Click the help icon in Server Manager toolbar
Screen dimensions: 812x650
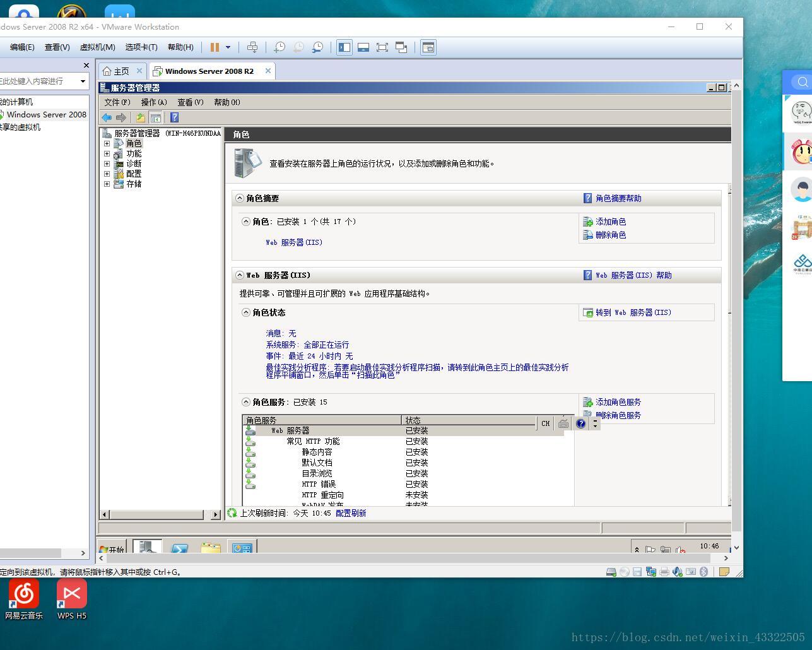click(175, 117)
